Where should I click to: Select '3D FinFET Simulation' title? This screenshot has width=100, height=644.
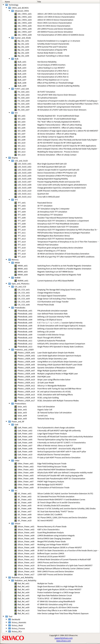click(46, 92)
